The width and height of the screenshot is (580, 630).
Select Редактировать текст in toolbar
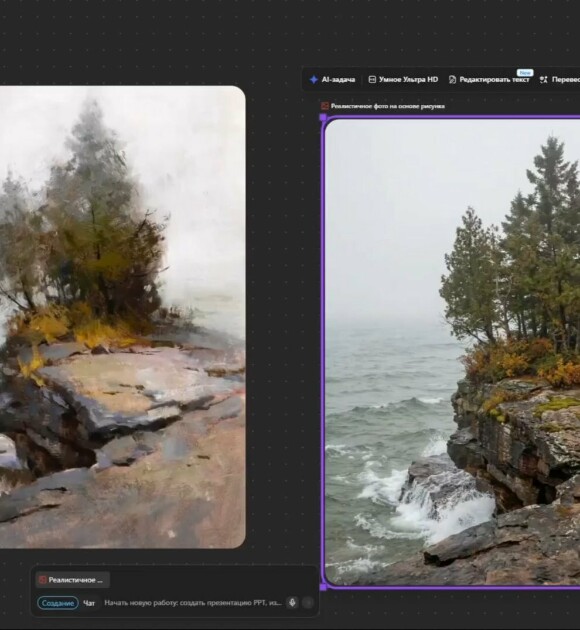489,80
